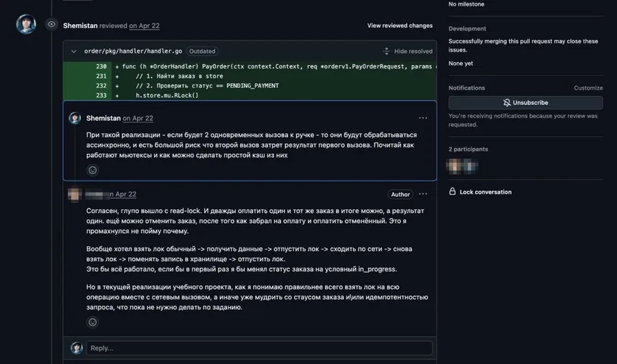Click the avatar next to the Reply field
Image resolution: width=617 pixels, height=364 pixels.
click(x=76, y=348)
